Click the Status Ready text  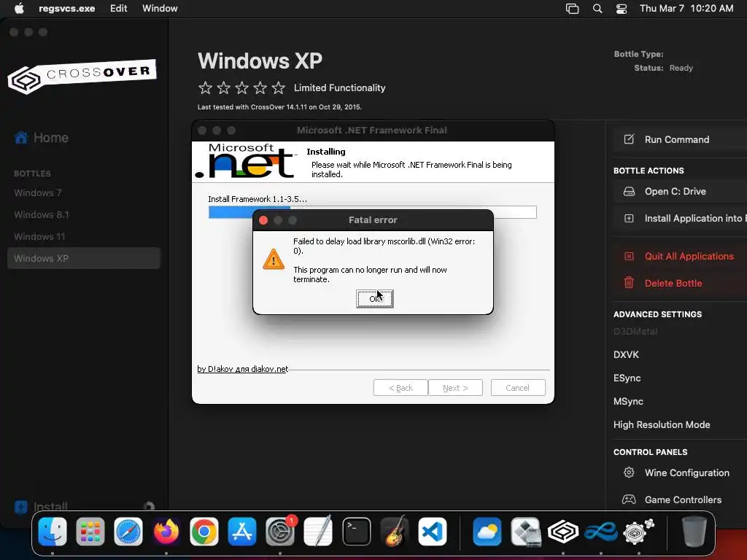664,68
